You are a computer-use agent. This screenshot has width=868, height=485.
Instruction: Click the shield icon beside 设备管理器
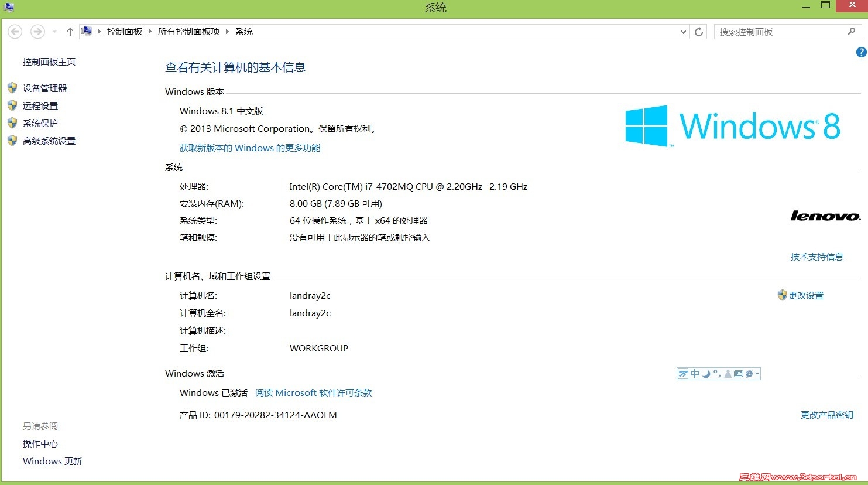coord(12,88)
